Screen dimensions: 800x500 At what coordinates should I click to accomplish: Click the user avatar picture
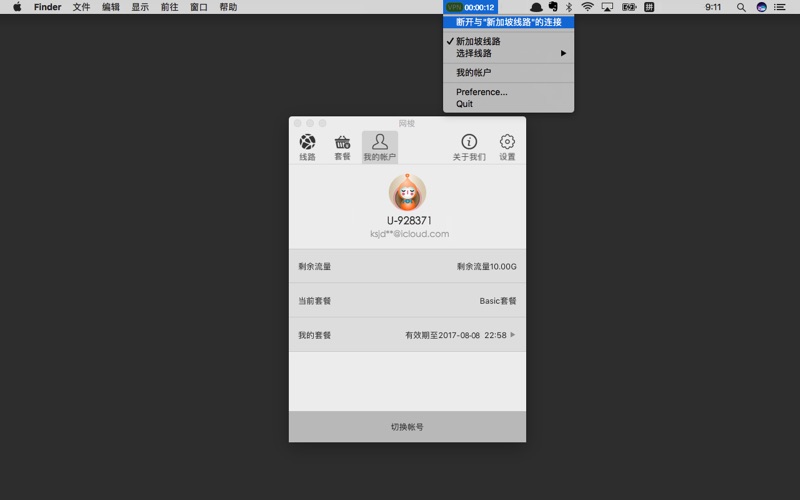pyautogui.click(x=407, y=192)
